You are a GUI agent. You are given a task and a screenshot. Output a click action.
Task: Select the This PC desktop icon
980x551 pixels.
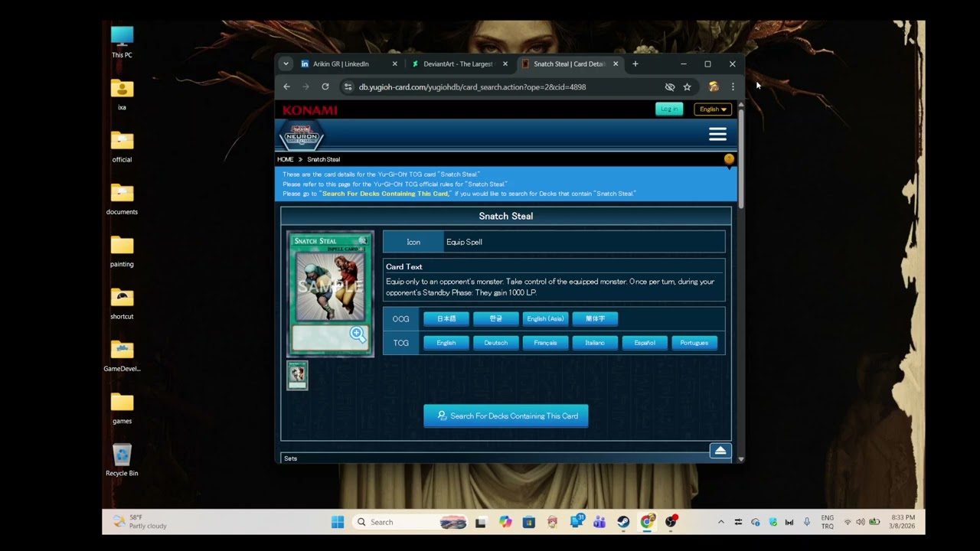tap(122, 42)
